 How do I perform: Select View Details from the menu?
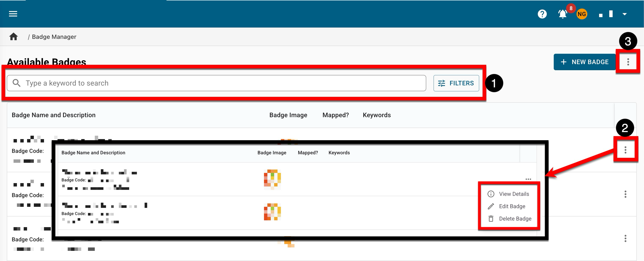[514, 194]
